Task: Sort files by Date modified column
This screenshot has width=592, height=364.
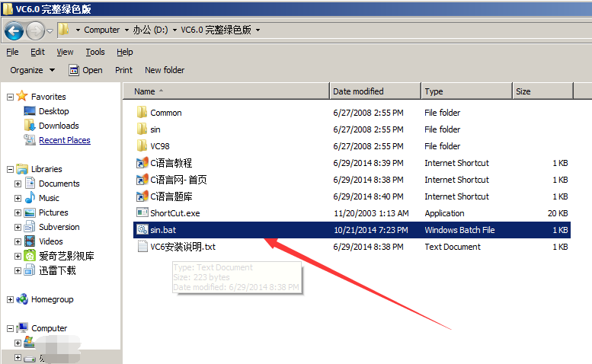Action: (358, 91)
